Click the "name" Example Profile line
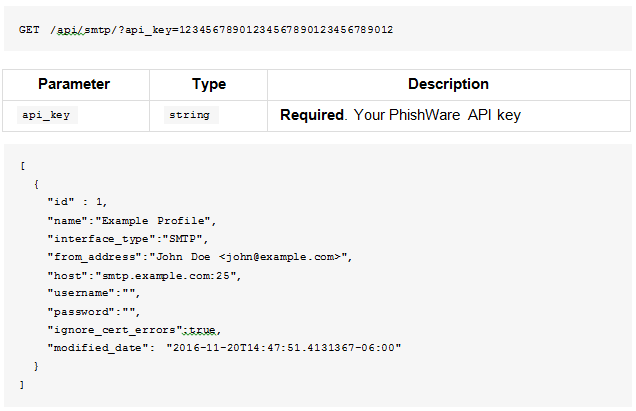The image size is (636, 411). pyautogui.click(x=132, y=221)
